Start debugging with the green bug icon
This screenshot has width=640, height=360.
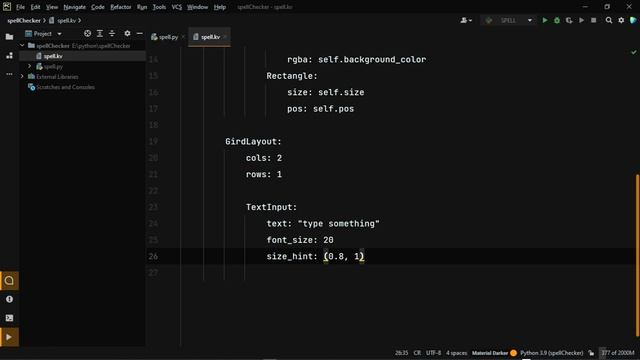557,20
